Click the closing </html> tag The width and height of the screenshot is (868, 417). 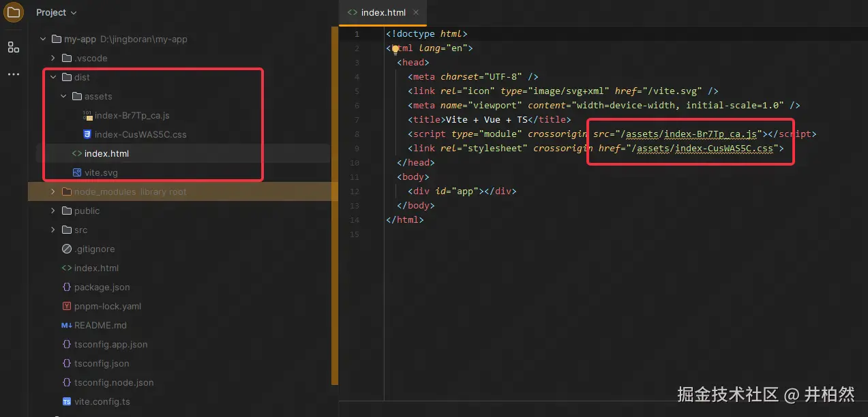coord(405,220)
